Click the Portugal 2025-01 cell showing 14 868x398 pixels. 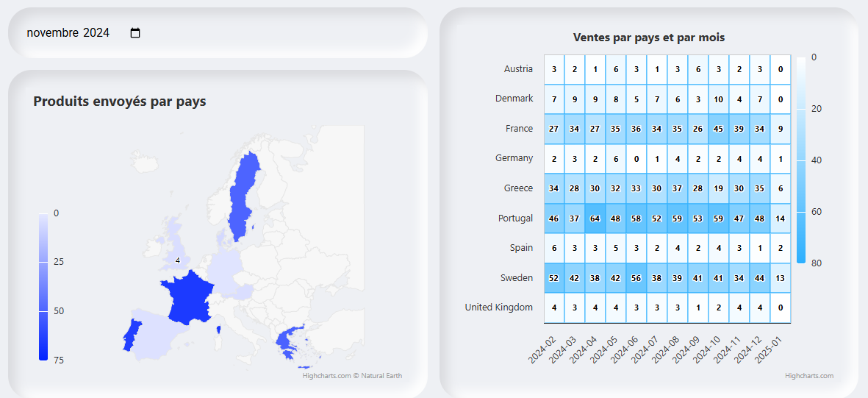click(x=781, y=218)
